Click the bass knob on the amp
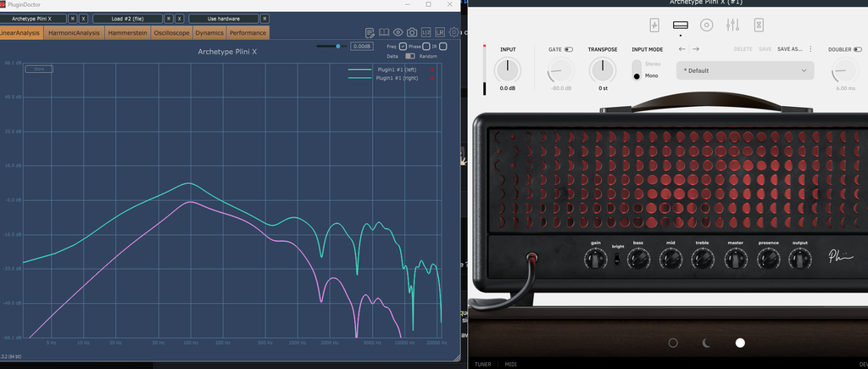868x369 pixels. (638, 259)
